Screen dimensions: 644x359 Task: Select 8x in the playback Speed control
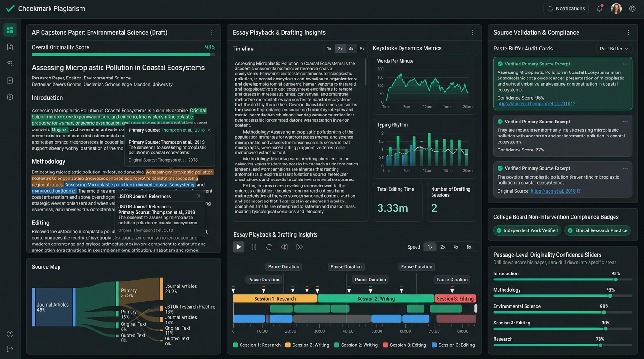[469, 247]
